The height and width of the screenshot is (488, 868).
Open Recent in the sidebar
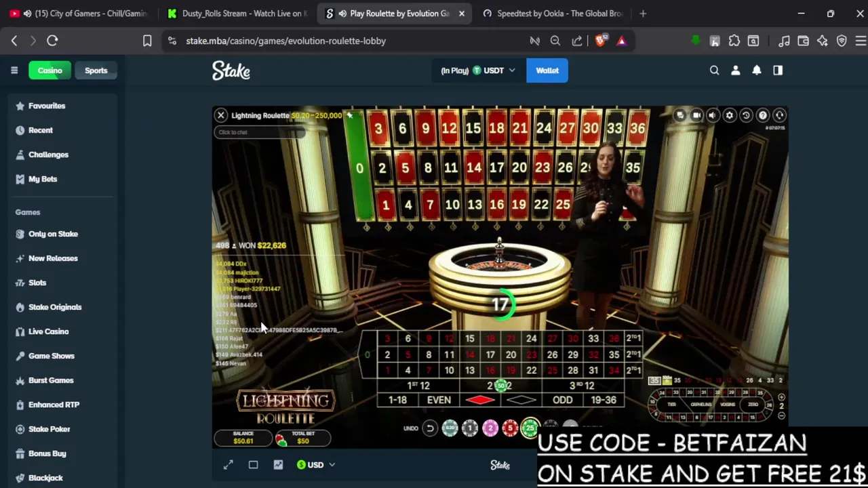(61, 130)
